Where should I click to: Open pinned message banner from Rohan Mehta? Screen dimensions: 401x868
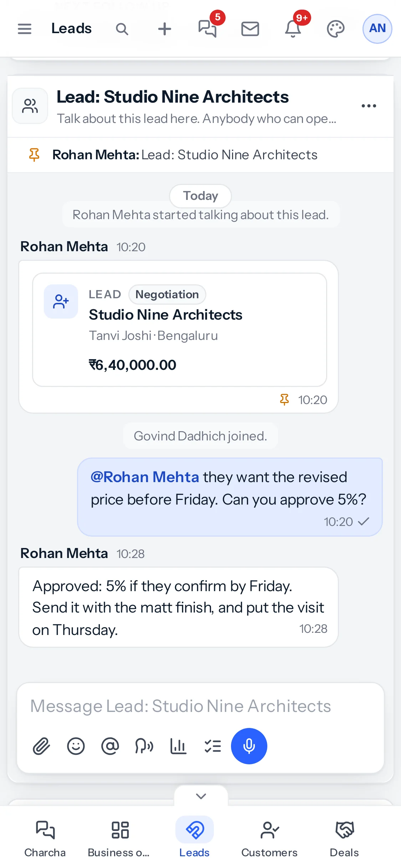[201, 155]
